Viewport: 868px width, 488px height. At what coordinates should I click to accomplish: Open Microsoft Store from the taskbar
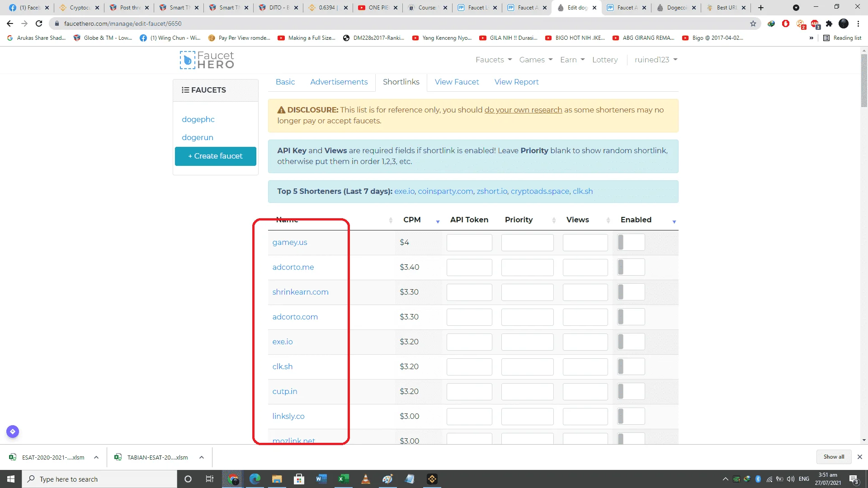299,479
